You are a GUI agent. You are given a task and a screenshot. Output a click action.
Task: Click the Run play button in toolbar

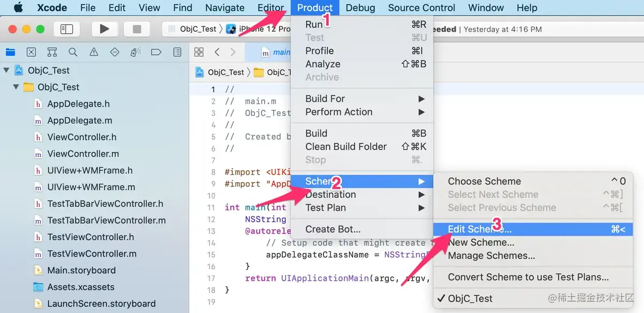[105, 29]
